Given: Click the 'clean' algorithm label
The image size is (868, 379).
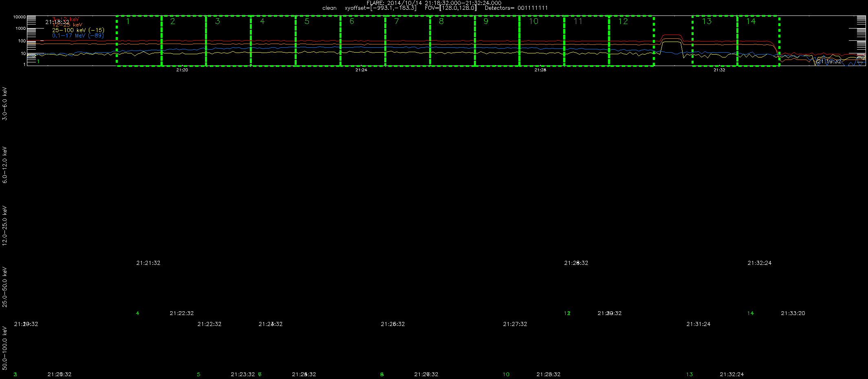Looking at the screenshot, I should coord(329,8).
